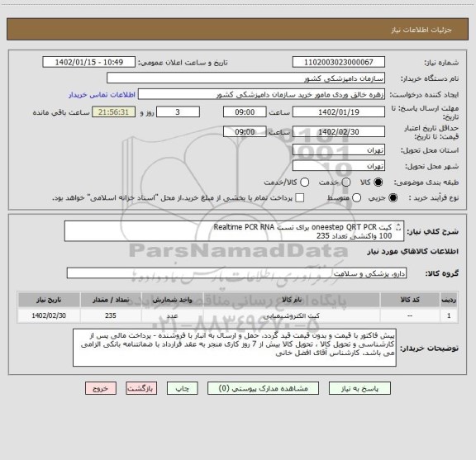Viewport: 476px width, 460px height.
Task: Click the خروج exit button
Action: tap(101, 388)
